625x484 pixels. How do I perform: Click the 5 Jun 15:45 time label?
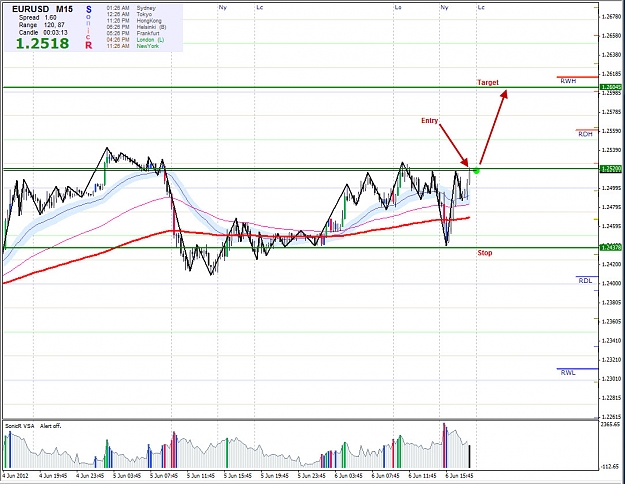coord(238,476)
